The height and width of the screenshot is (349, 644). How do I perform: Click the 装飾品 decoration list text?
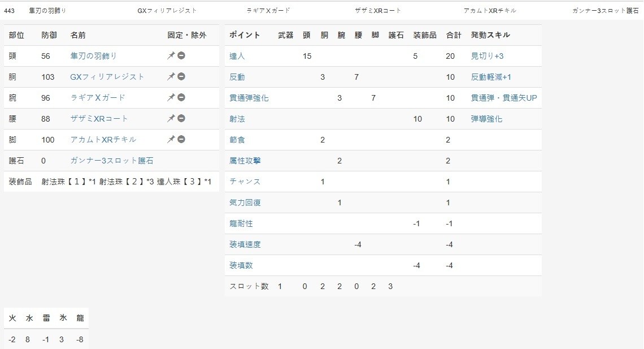point(127,182)
